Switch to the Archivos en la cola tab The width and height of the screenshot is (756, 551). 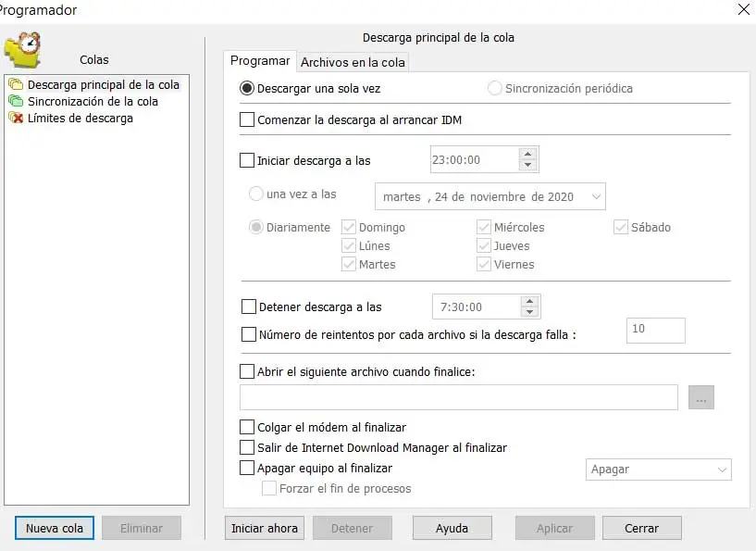pyautogui.click(x=353, y=62)
